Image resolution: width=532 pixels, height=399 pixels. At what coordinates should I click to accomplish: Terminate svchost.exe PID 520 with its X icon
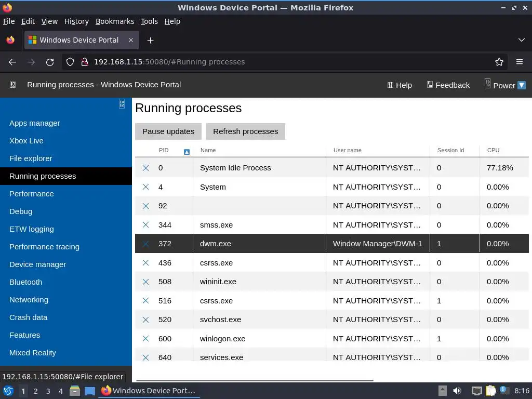pos(145,320)
